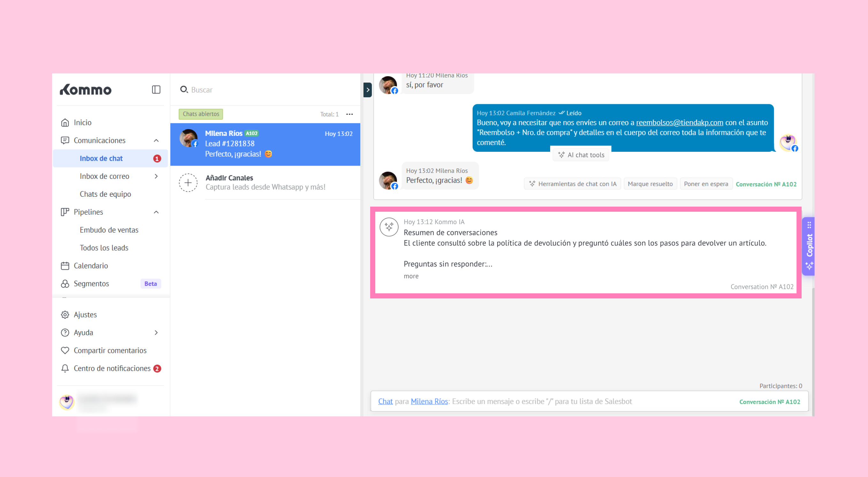Viewport: 868px width, 477px height.
Task: Open Todos los leads
Action: point(104,248)
